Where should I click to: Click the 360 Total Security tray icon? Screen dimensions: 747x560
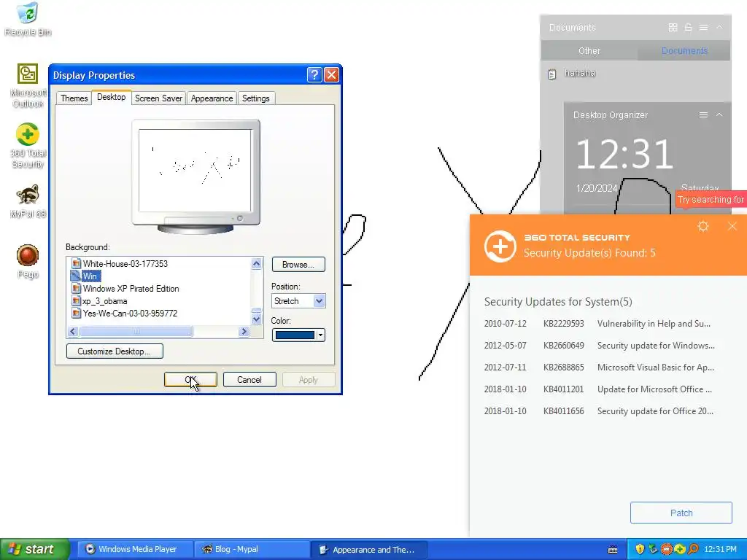tap(679, 549)
